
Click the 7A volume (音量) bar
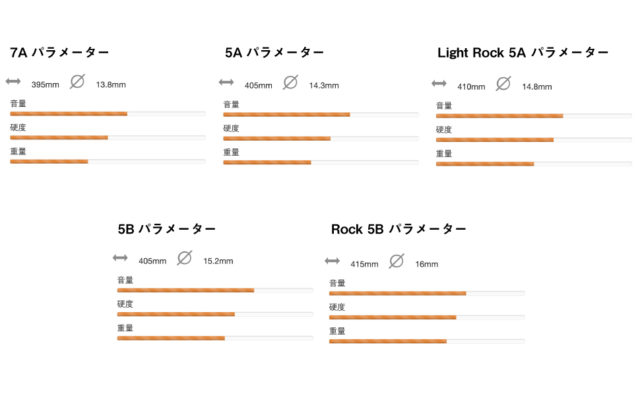click(108, 114)
